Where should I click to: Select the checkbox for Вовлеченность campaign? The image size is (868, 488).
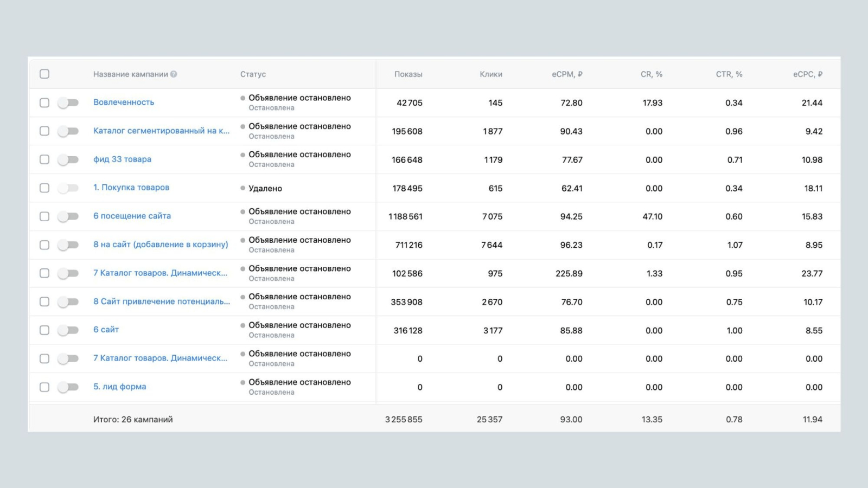click(x=44, y=102)
